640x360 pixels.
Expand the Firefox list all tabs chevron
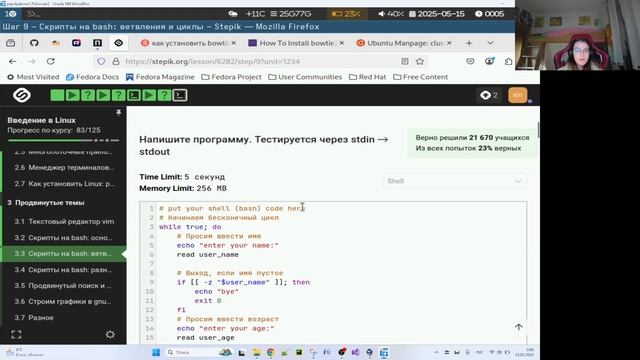click(490, 43)
